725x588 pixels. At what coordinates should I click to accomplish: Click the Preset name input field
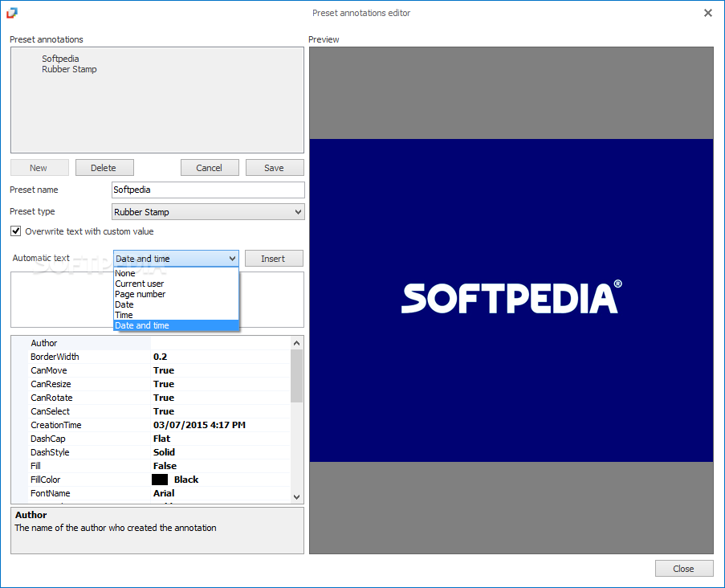click(208, 190)
